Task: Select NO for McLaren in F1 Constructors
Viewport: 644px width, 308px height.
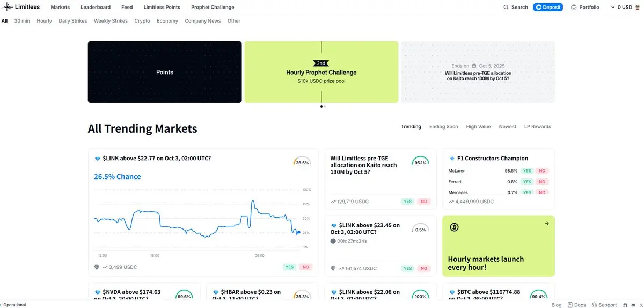Action: click(x=542, y=171)
